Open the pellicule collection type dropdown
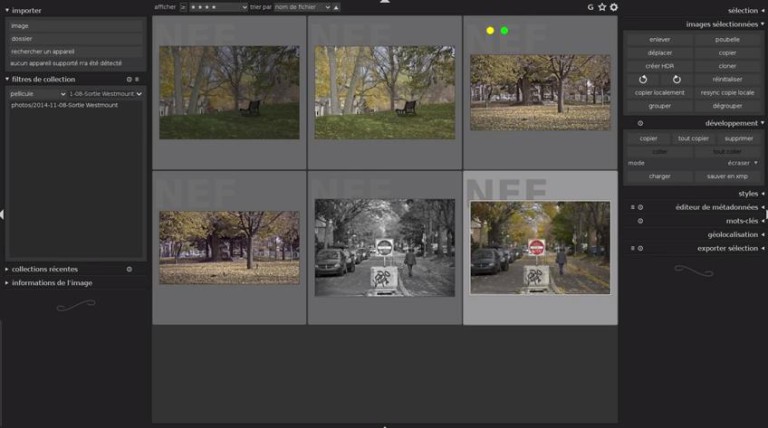This screenshot has width=768, height=428. point(37,94)
